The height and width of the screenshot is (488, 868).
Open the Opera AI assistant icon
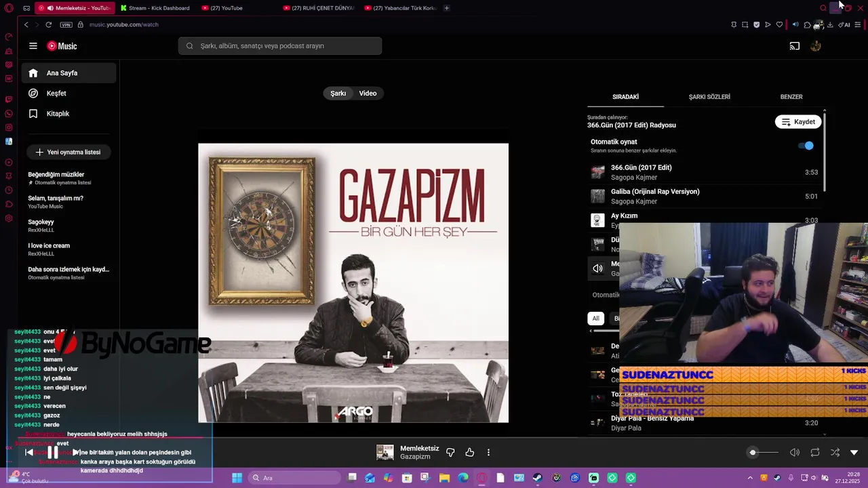(844, 25)
